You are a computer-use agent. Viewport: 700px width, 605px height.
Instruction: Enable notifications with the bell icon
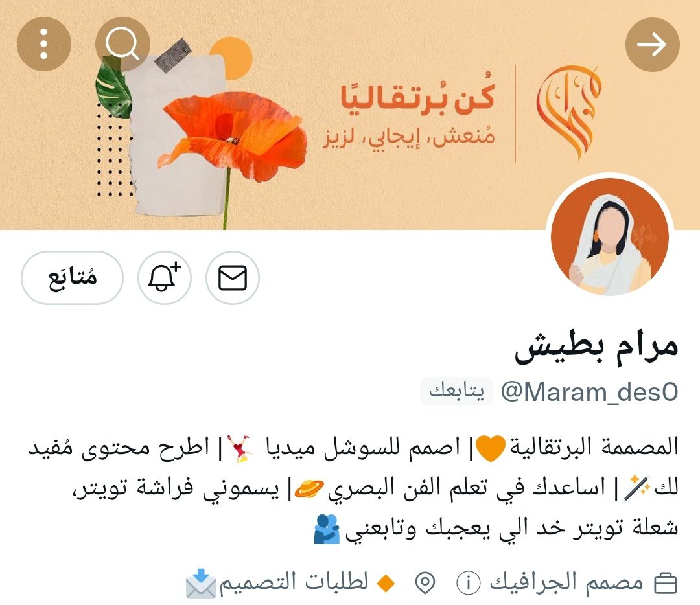(164, 277)
